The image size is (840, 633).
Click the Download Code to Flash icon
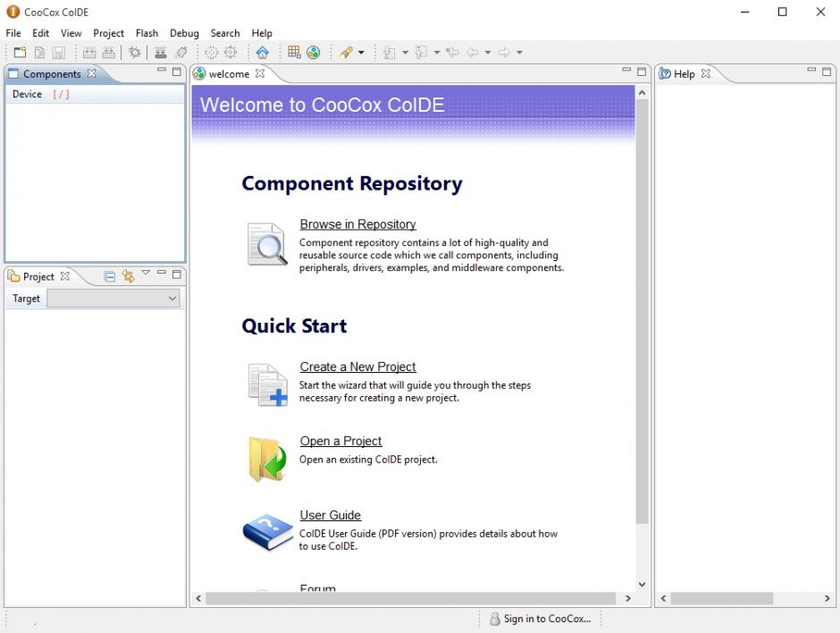[x=160, y=53]
